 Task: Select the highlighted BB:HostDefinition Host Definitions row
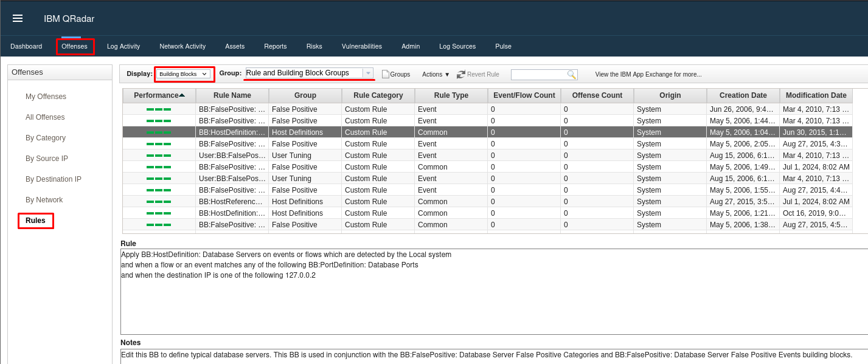(x=488, y=132)
